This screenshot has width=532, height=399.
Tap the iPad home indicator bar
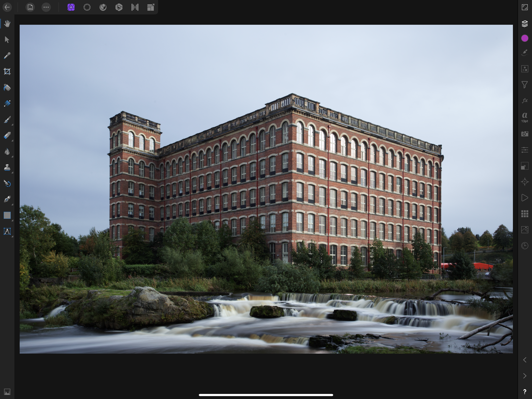266,395
